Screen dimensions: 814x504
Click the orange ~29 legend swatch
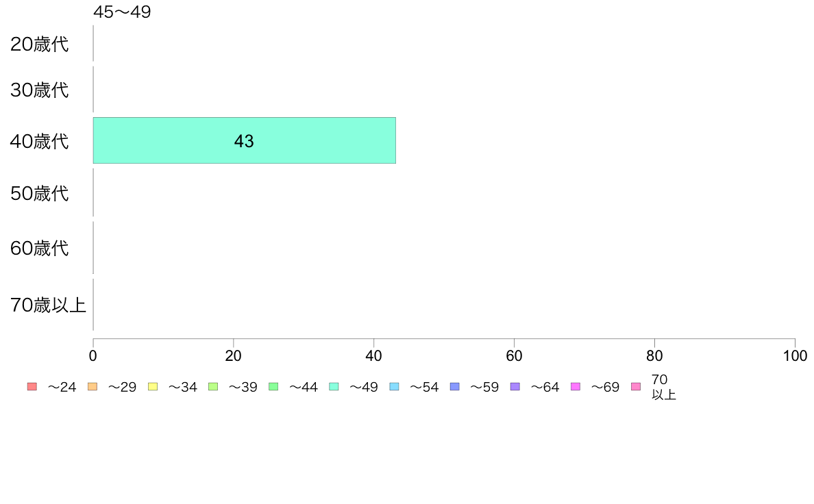[92, 387]
